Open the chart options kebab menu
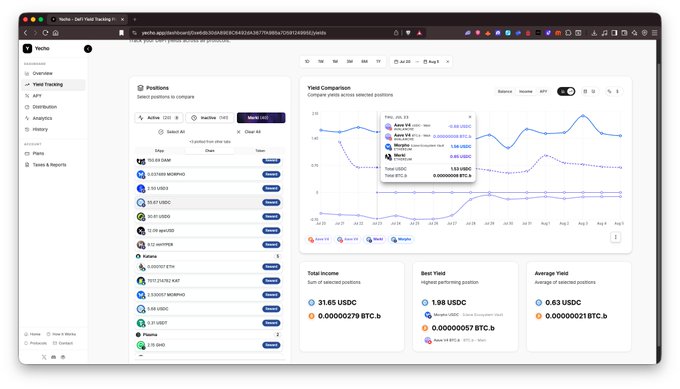The image size is (680, 389). click(615, 237)
